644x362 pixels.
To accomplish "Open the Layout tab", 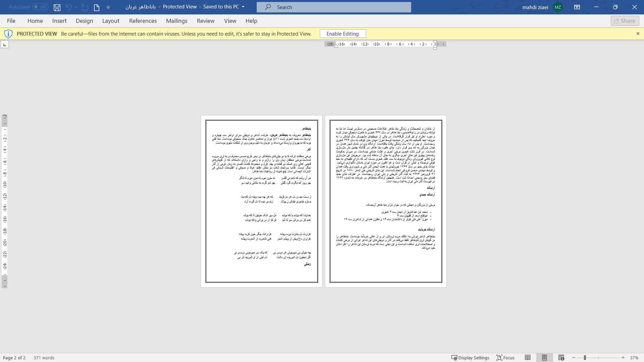I will [111, 21].
